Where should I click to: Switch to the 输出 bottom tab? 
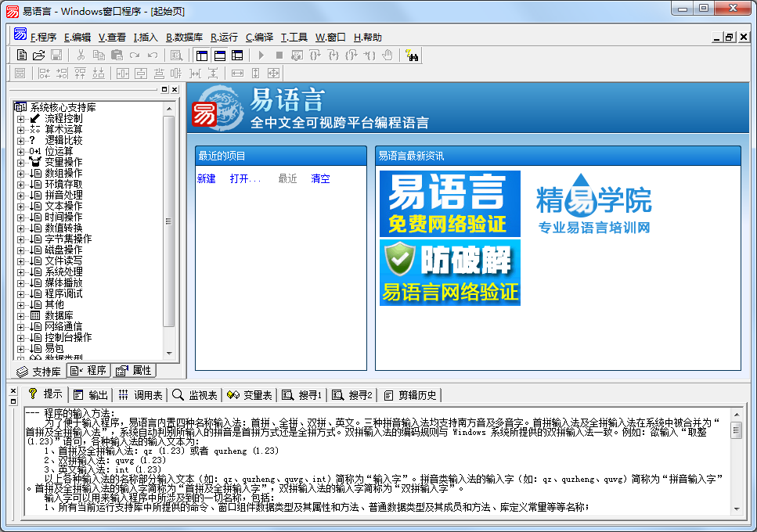pos(91,395)
